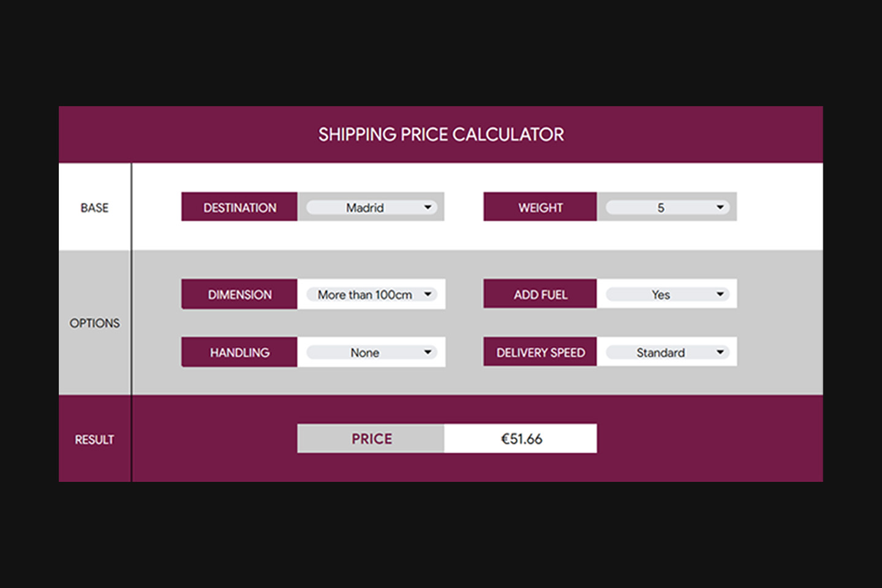The width and height of the screenshot is (882, 588).
Task: Select the Madrid destination value
Action: coord(365,208)
